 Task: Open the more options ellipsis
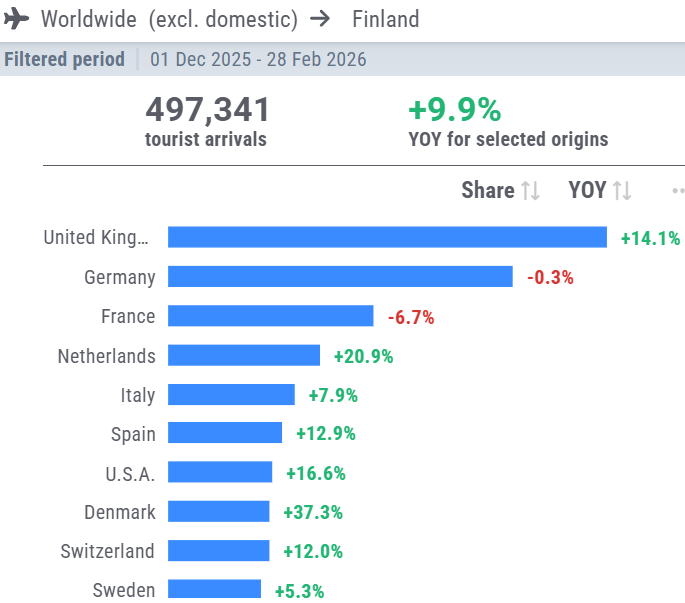[x=678, y=190]
